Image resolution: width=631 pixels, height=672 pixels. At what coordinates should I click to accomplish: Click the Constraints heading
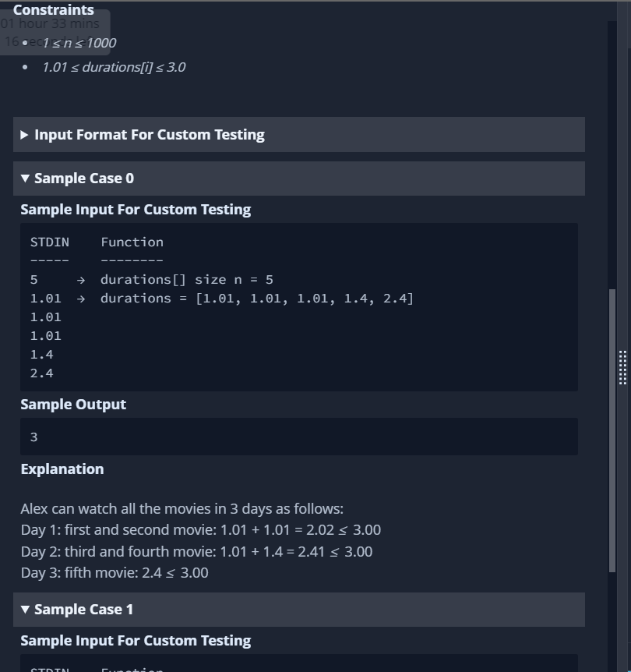(53, 9)
